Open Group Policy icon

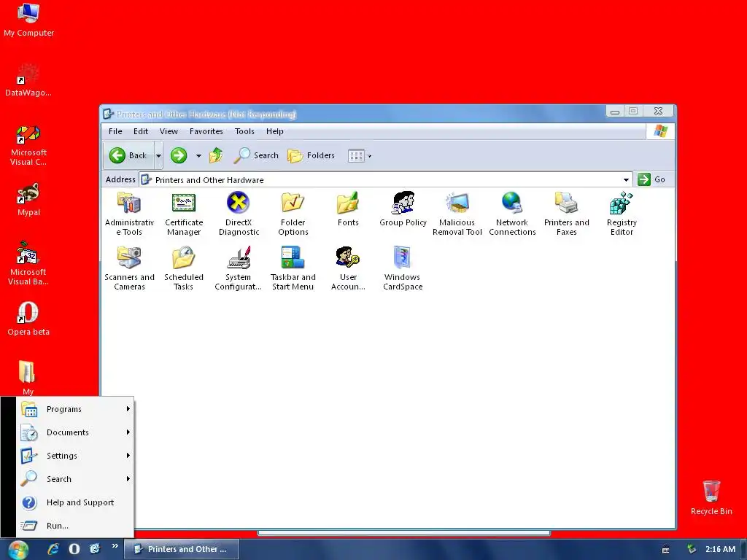pos(403,209)
